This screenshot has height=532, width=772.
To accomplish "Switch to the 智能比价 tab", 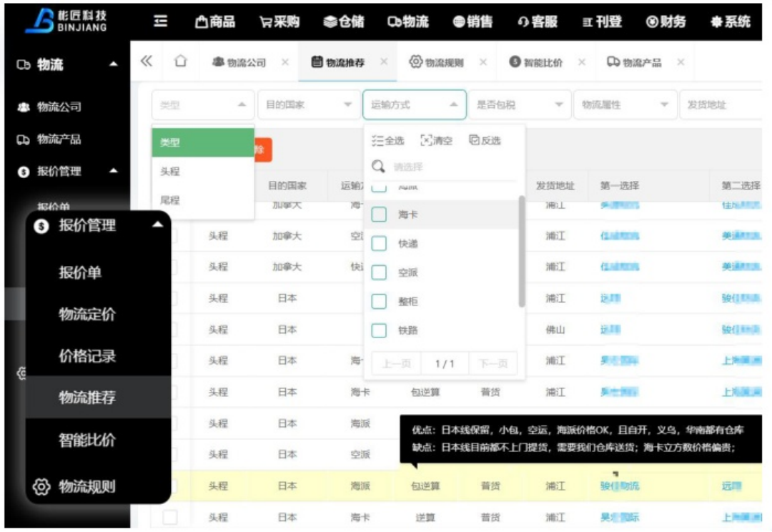I will coord(535,62).
